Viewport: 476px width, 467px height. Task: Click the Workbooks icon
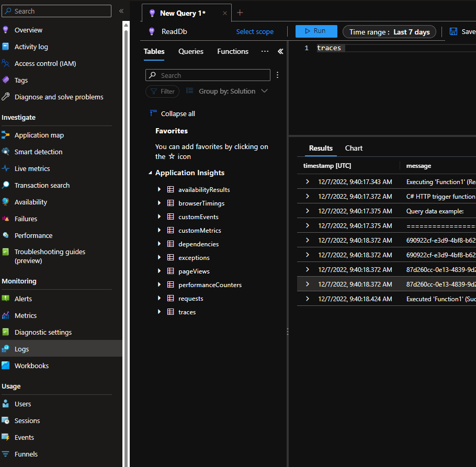point(5,366)
